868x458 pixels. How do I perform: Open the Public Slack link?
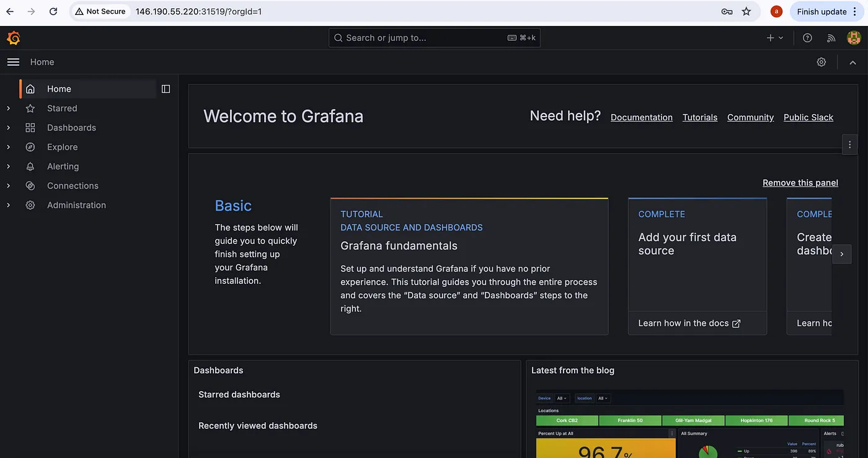pos(808,117)
